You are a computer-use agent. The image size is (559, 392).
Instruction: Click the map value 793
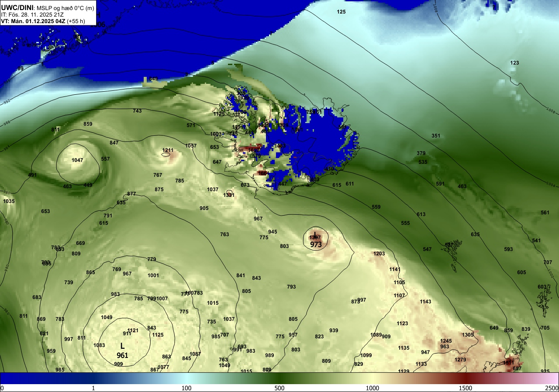coord(291,287)
